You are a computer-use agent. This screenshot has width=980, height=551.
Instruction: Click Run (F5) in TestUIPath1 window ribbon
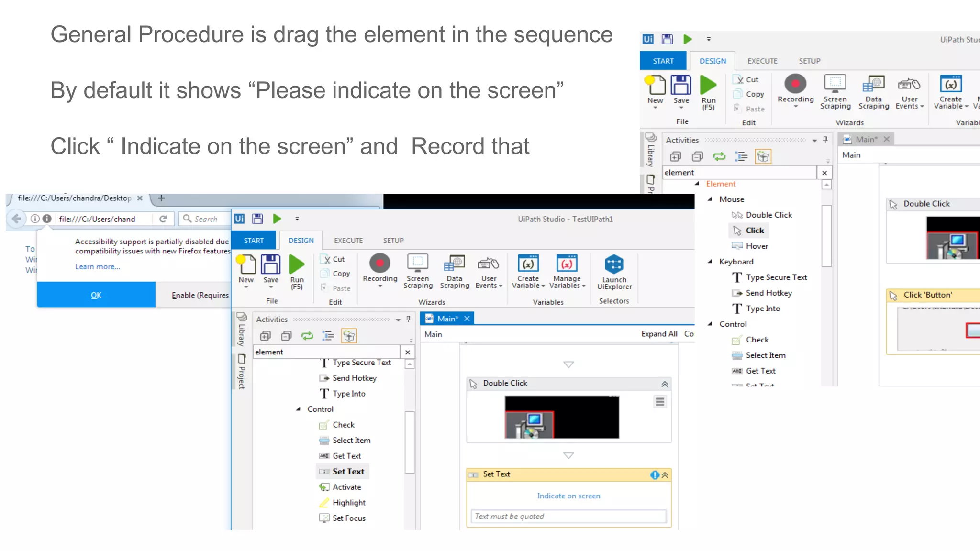pyautogui.click(x=297, y=272)
